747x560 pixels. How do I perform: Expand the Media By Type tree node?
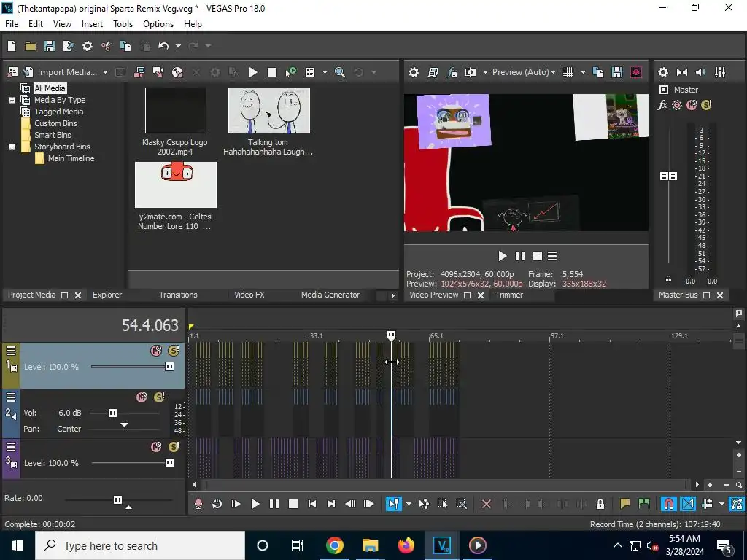tap(12, 100)
